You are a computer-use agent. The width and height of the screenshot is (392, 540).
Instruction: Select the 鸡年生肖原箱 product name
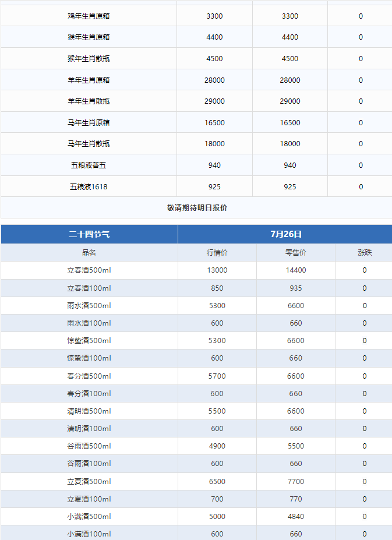tap(89, 16)
